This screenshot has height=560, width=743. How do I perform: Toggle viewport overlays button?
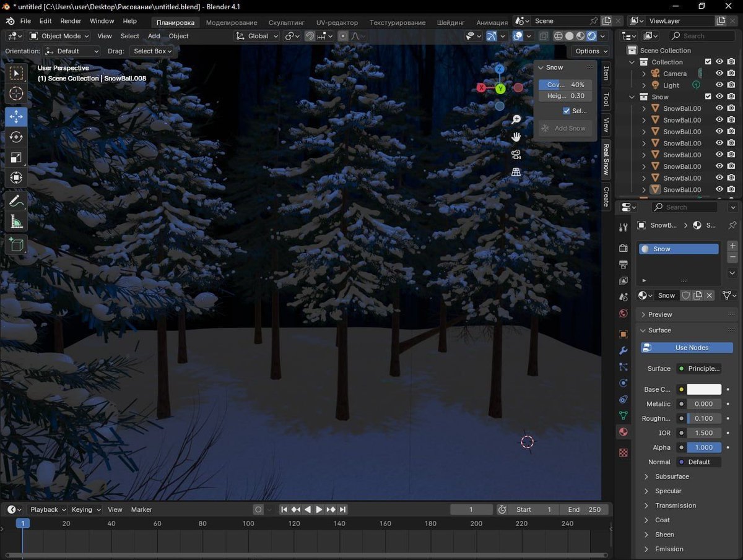pyautogui.click(x=518, y=36)
